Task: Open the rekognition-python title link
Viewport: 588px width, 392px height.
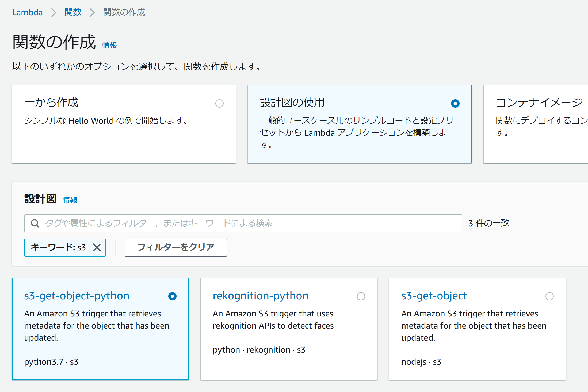Action: click(261, 296)
